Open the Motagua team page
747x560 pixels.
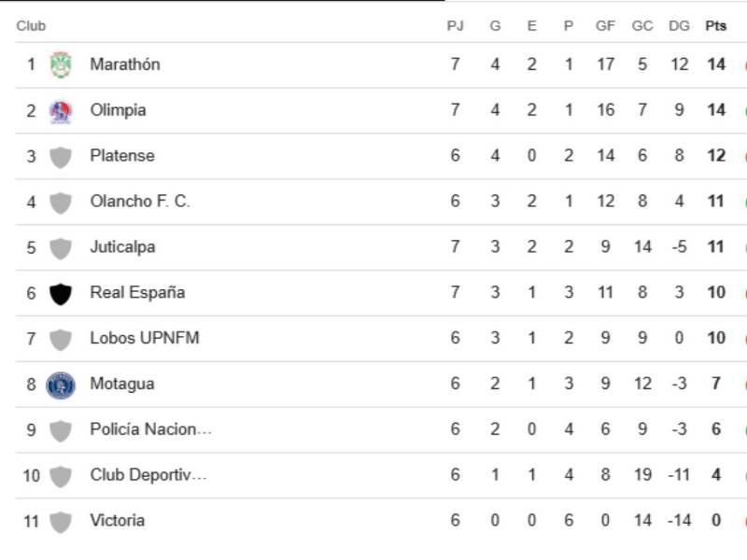[x=121, y=383]
